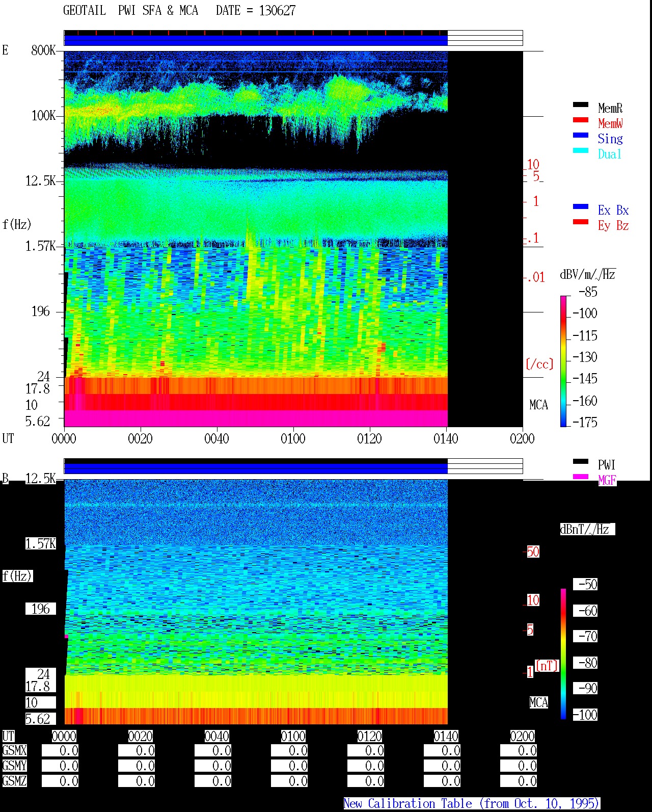Click the red [/cc] density unit label

539,364
